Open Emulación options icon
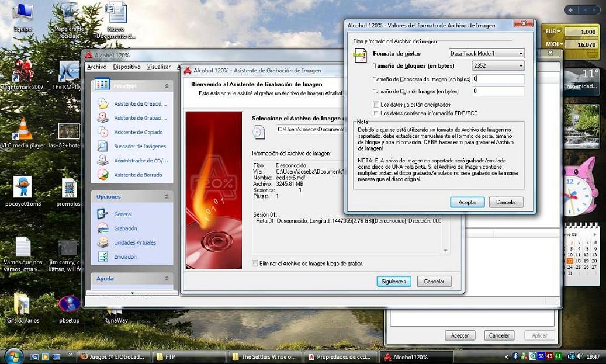 pyautogui.click(x=103, y=256)
